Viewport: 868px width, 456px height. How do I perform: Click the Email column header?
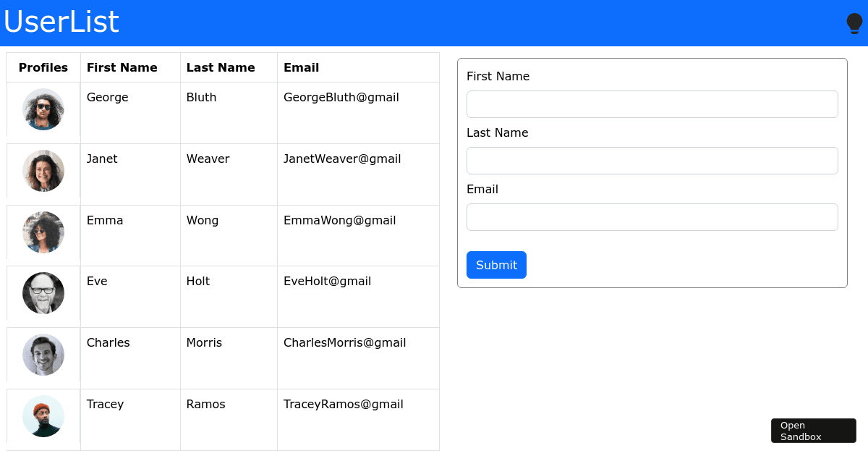[358, 67]
